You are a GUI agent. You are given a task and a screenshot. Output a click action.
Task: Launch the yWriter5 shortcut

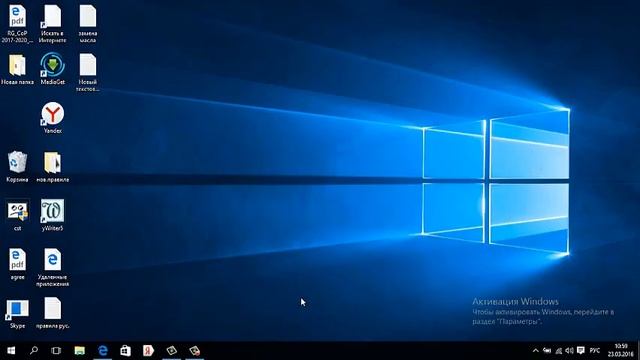point(52,215)
